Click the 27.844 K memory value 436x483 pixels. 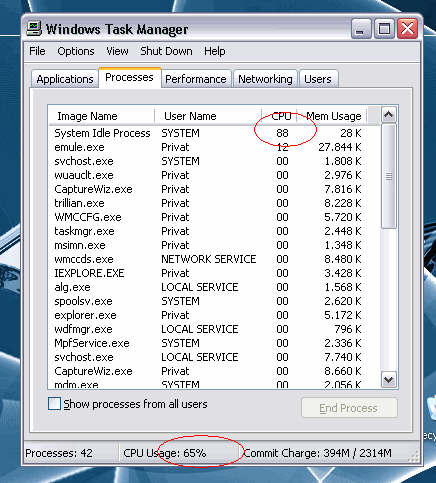point(340,147)
